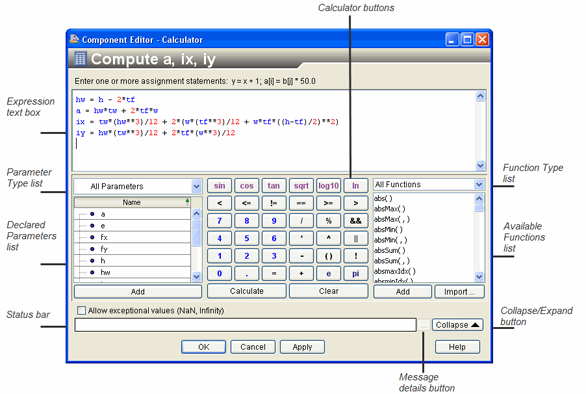Insert the division / operator

coord(301,221)
